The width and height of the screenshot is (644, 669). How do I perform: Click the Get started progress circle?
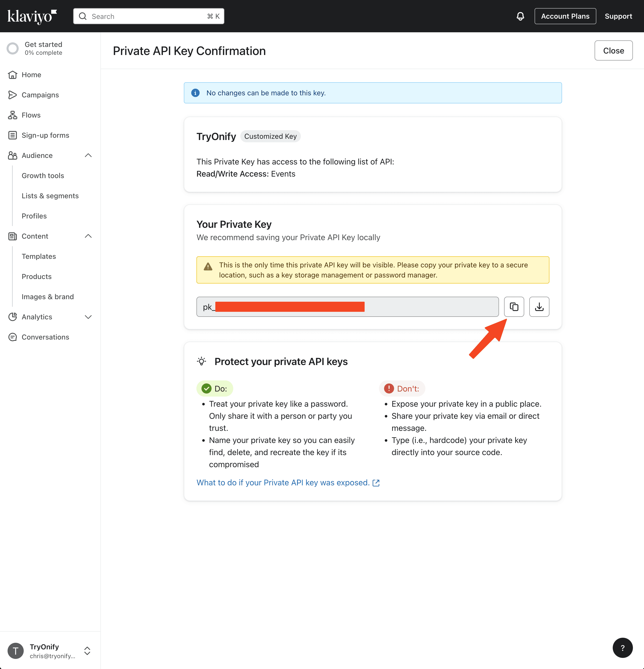13,48
